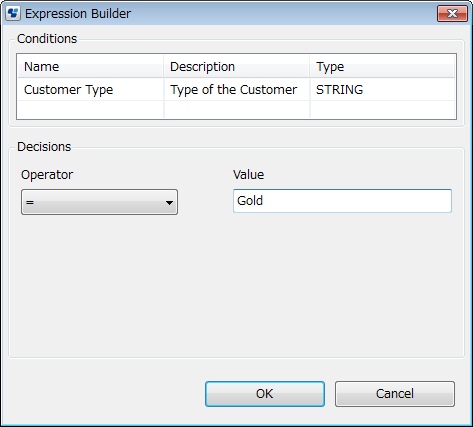Click the Conditions group title
Screen dimensions: 473x427
(47, 39)
